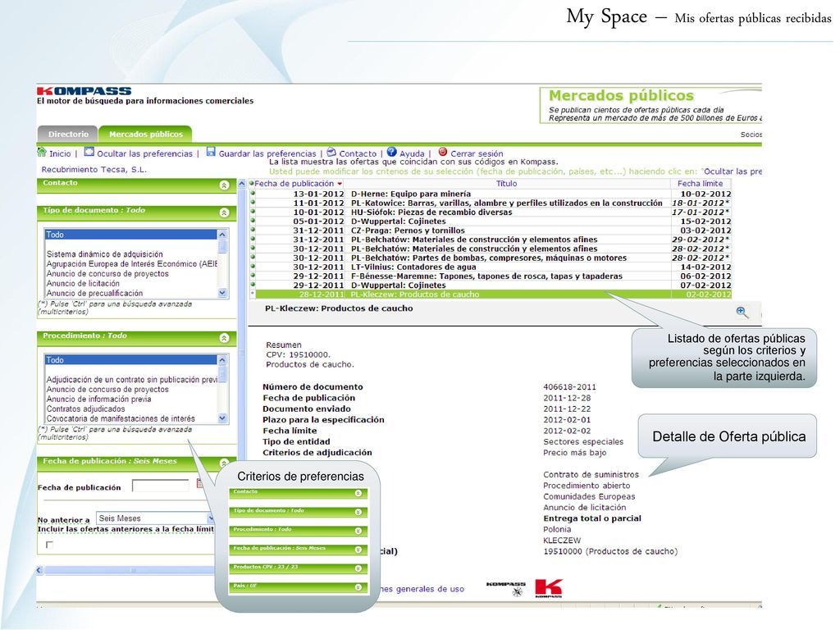Click into the Fecha de publicación date field
The image size is (840, 630).
(x=161, y=486)
